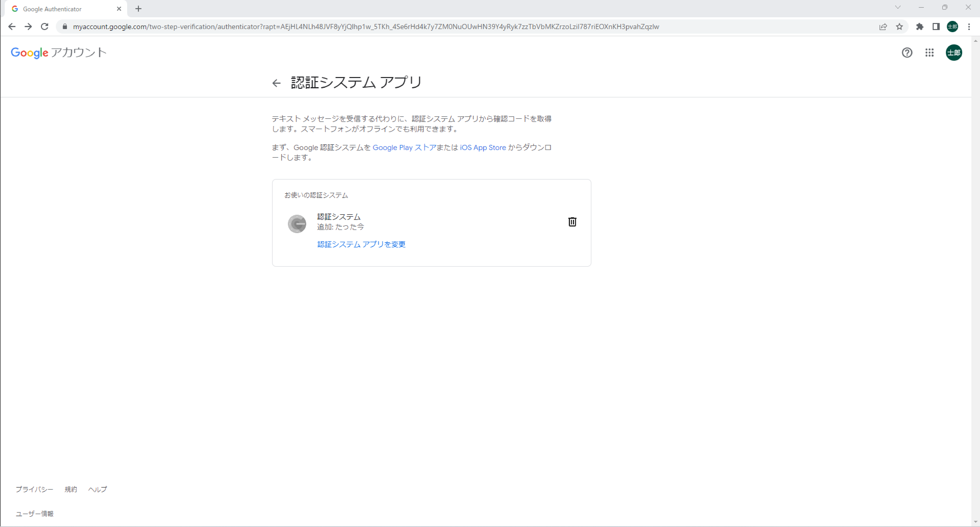
Task: Click the お使いの認証システム heading
Action: point(316,195)
